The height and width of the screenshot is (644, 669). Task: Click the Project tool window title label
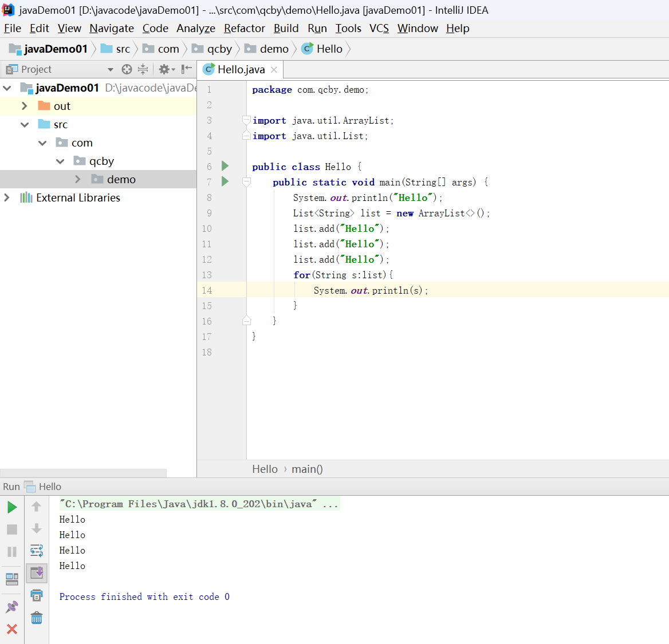tap(36, 69)
